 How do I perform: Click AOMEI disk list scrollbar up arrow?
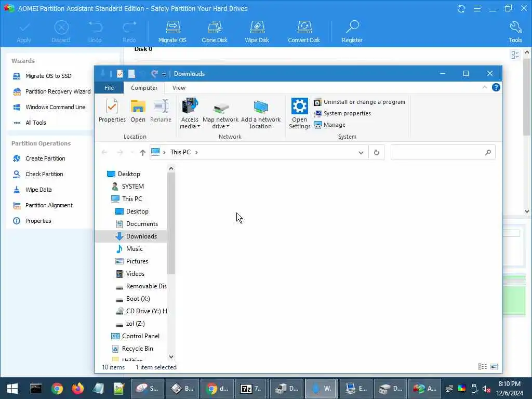[x=527, y=52]
